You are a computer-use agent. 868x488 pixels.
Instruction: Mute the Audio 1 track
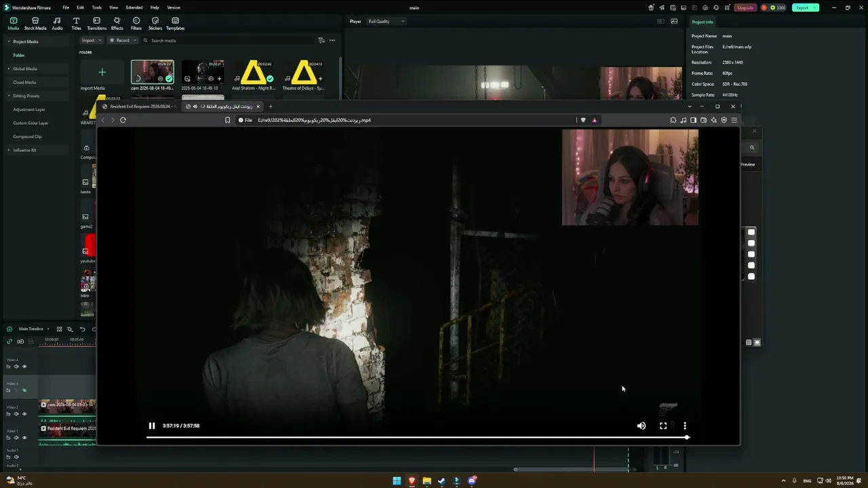16,457
